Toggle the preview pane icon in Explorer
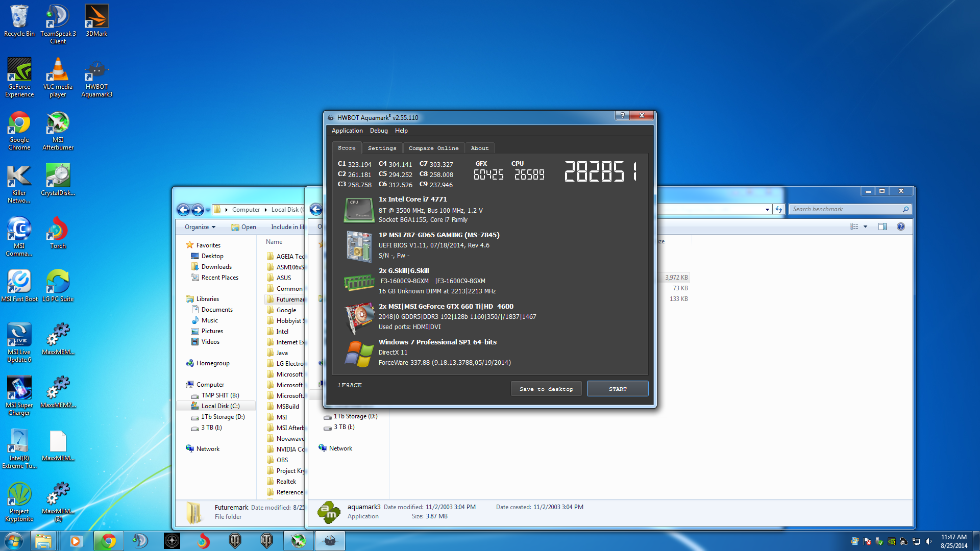980x551 pixels. (x=883, y=227)
